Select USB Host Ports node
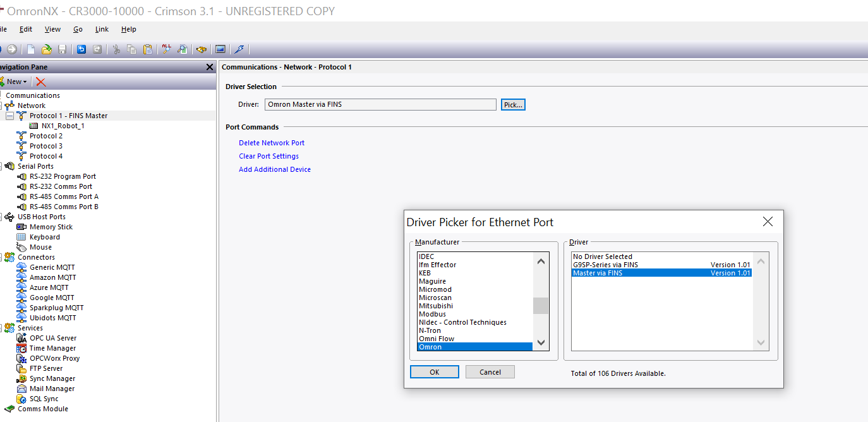Image resolution: width=868 pixels, height=422 pixels. coord(42,217)
